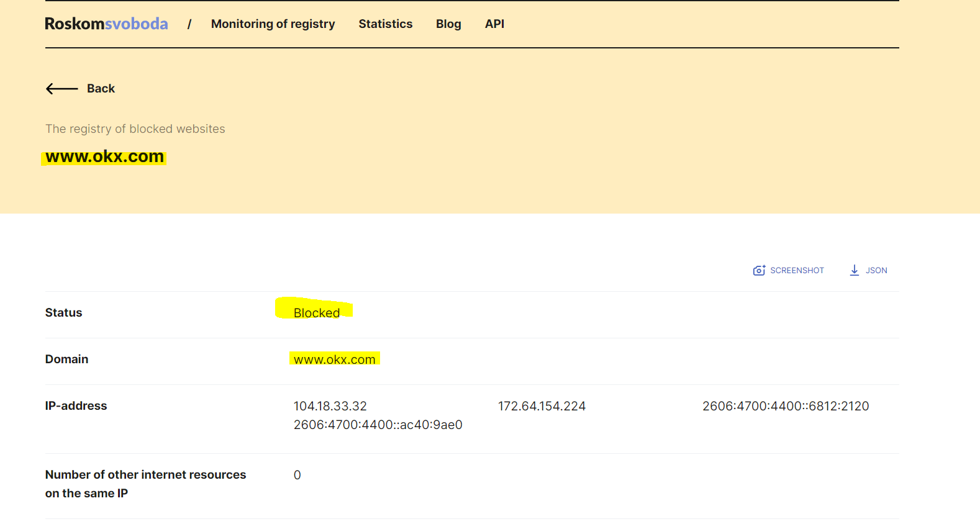Go to the Statistics section

tap(385, 24)
